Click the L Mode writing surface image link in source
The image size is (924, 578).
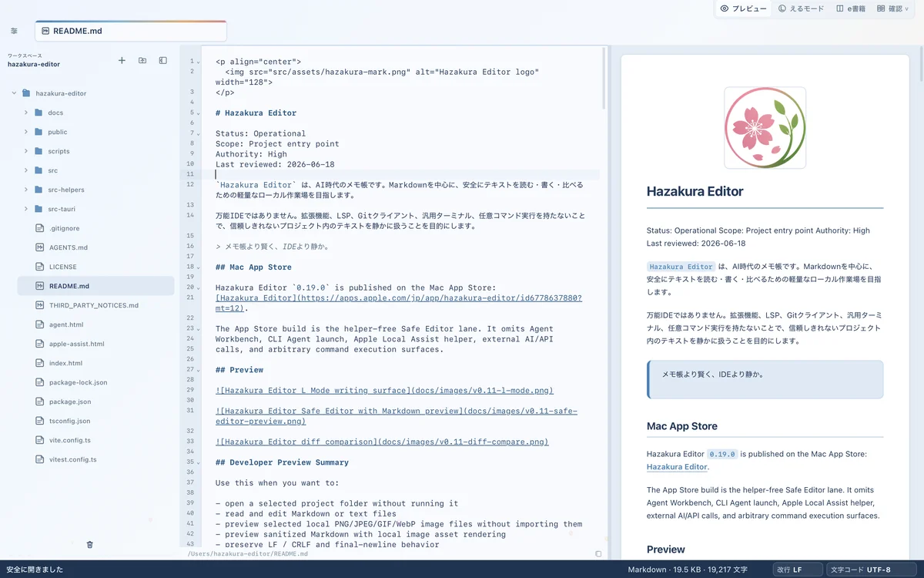pyautogui.click(x=384, y=391)
